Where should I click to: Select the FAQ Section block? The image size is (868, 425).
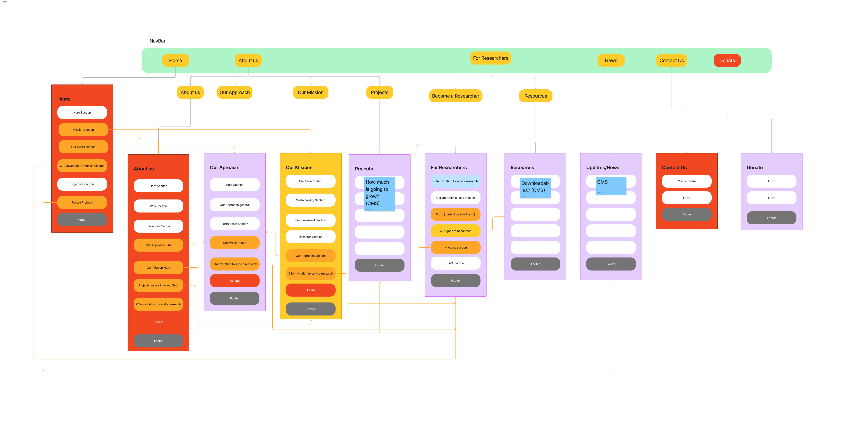455,263
